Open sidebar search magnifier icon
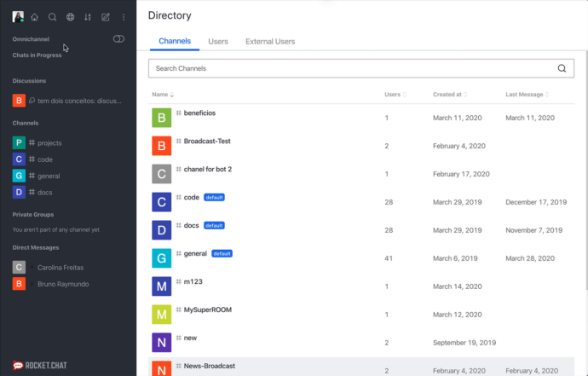 click(x=53, y=17)
